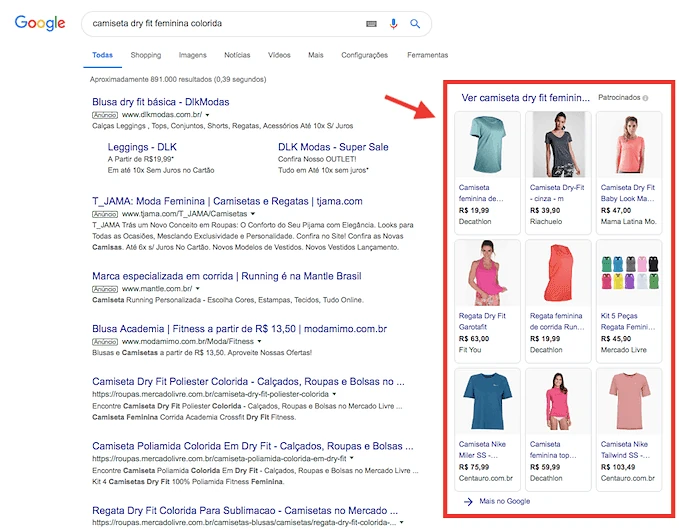Image resolution: width=679 pixels, height=530 pixels.
Task: Open Ferramentas options
Action: (x=427, y=55)
